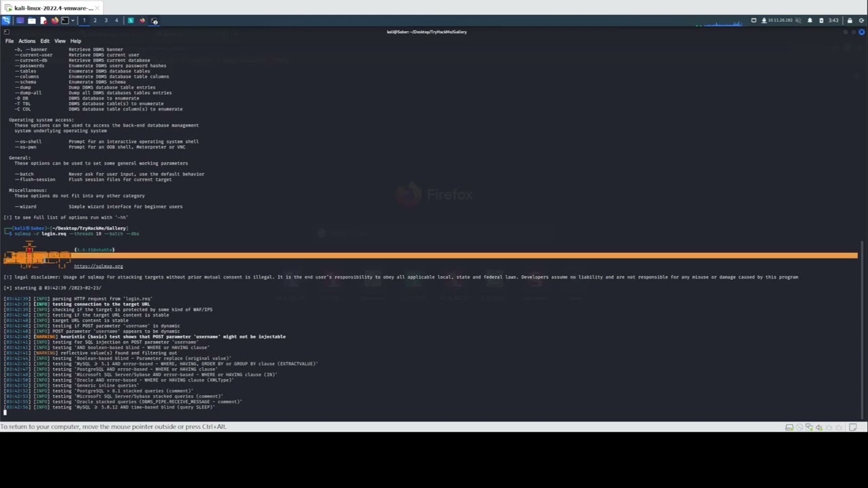The image size is (868, 488).
Task: Launch the text editor panel icon
Action: [x=43, y=20]
